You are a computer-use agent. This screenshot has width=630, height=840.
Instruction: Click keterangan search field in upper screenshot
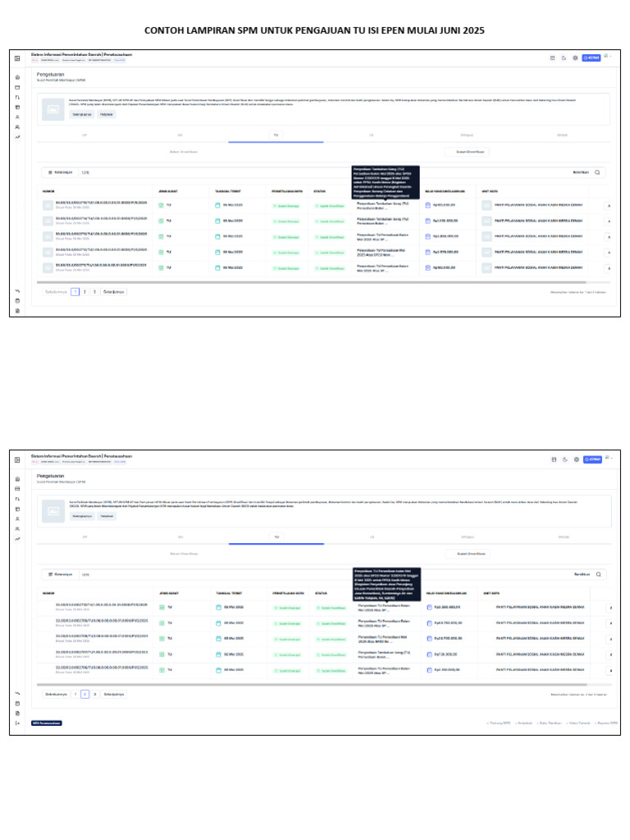322,172
